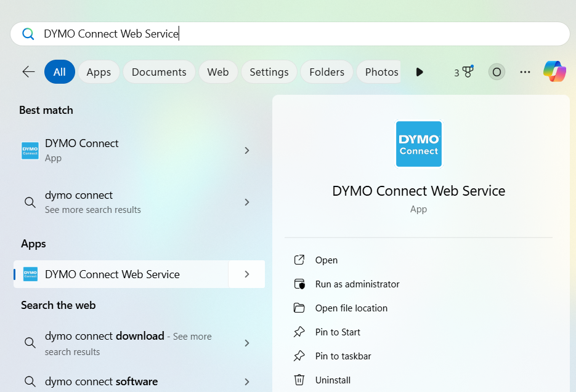Screen dimensions: 576x392
Task: Switch to the Apps filter tab
Action: point(99,72)
